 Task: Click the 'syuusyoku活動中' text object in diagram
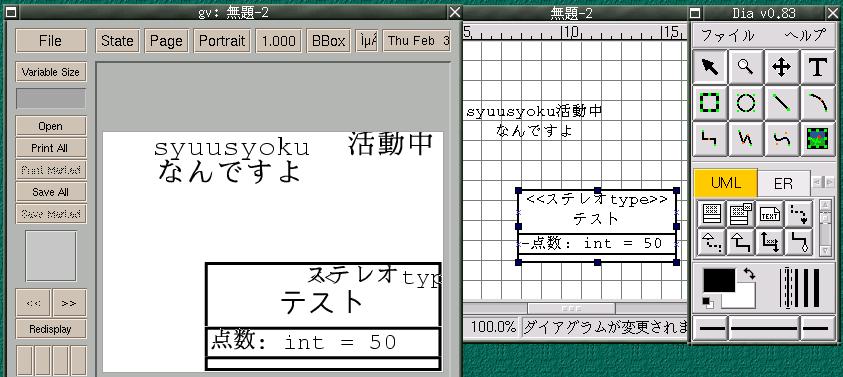[x=534, y=112]
